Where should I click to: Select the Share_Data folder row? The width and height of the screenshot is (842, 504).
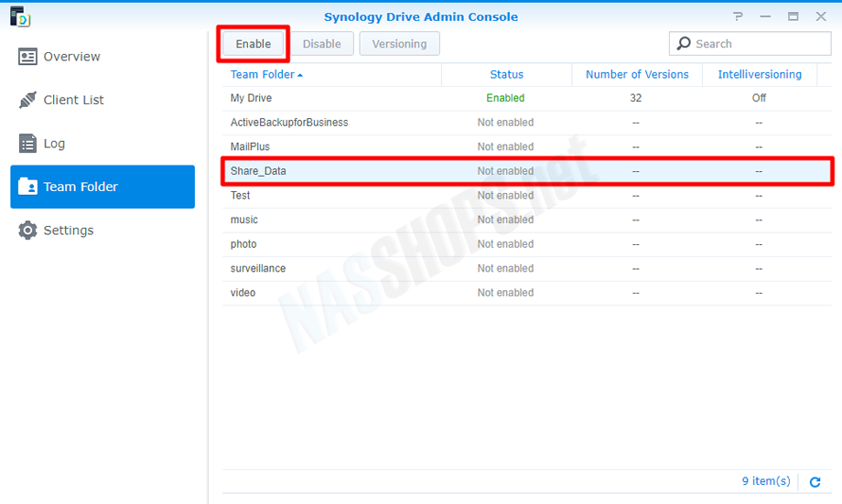pyautogui.click(x=527, y=171)
